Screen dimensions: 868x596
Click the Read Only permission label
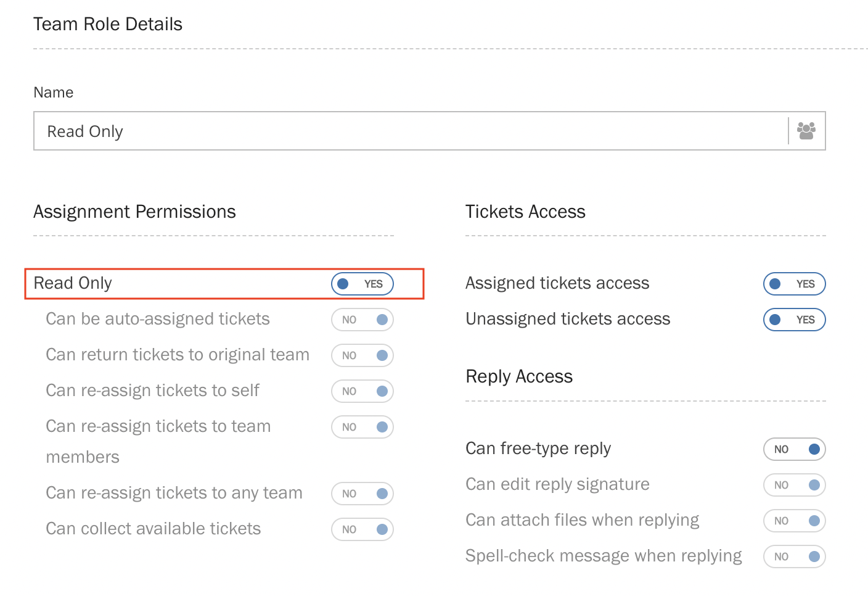pyautogui.click(x=73, y=283)
